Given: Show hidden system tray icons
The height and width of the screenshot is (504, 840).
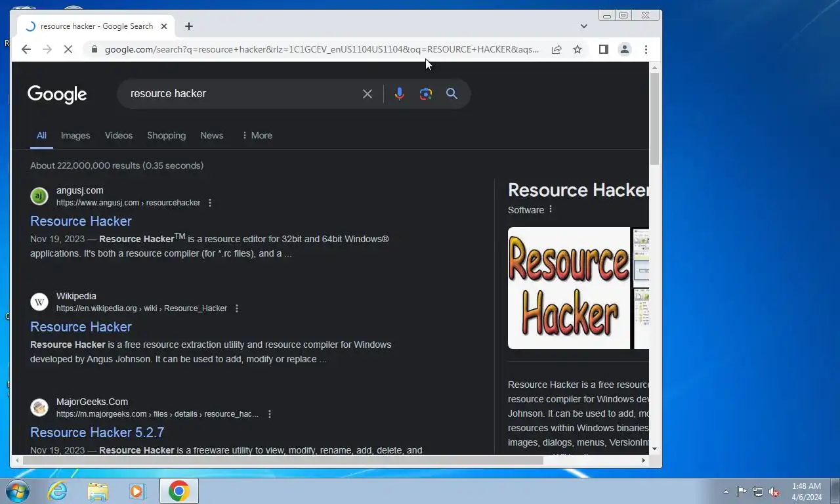Looking at the screenshot, I should pos(726,492).
